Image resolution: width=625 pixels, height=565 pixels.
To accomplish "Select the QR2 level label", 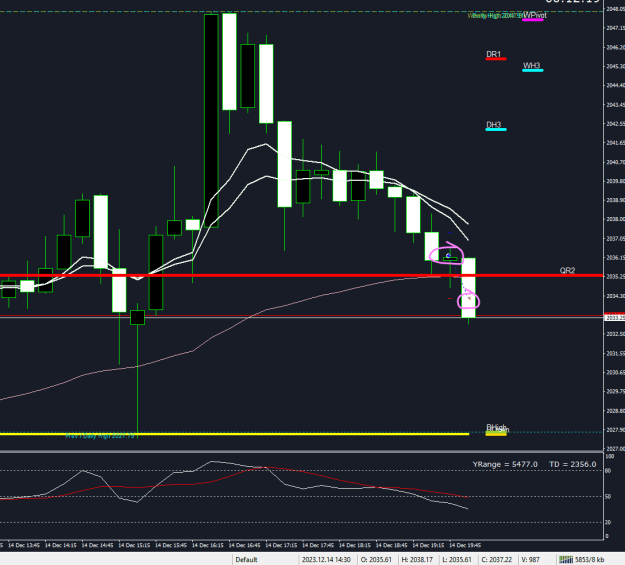I will pyautogui.click(x=567, y=270).
